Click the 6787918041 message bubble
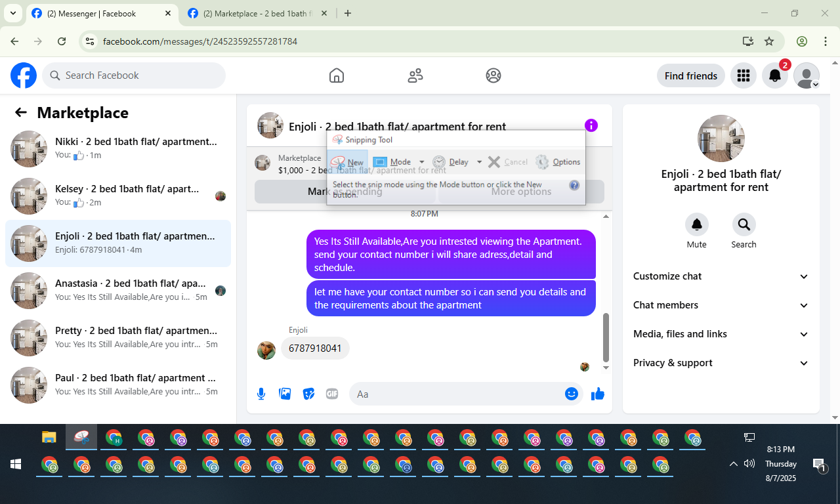 point(315,348)
